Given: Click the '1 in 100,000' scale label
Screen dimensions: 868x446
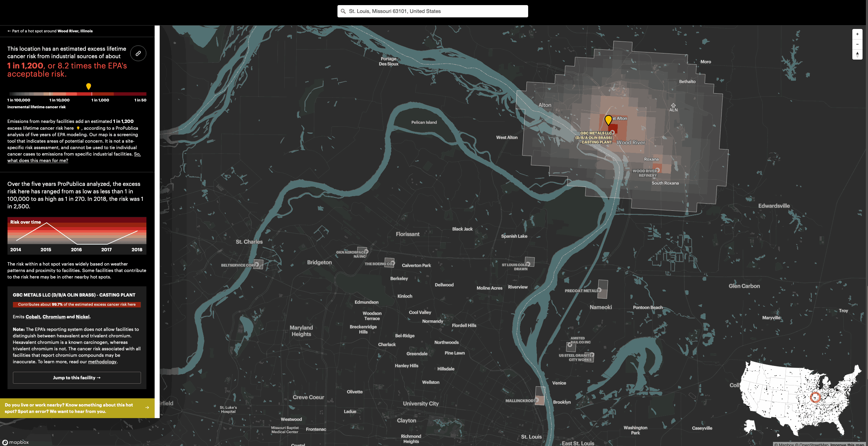Looking at the screenshot, I should [x=19, y=100].
